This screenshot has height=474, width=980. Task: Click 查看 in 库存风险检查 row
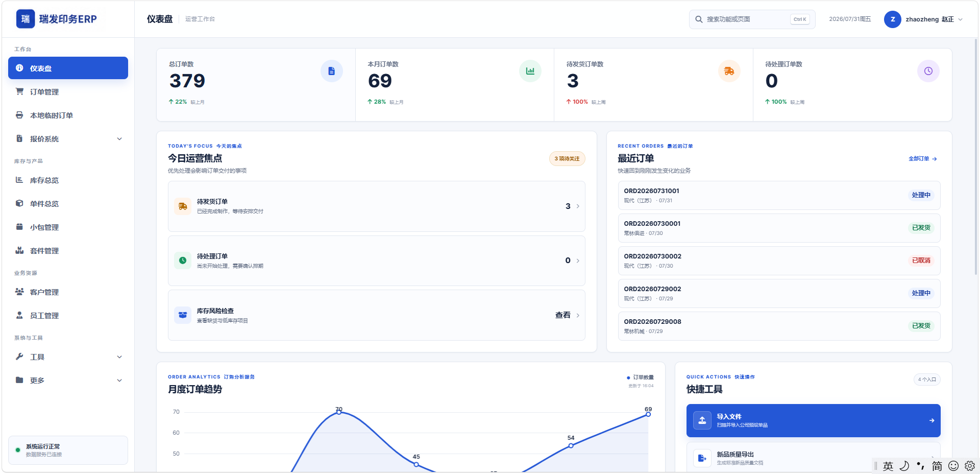pyautogui.click(x=562, y=315)
